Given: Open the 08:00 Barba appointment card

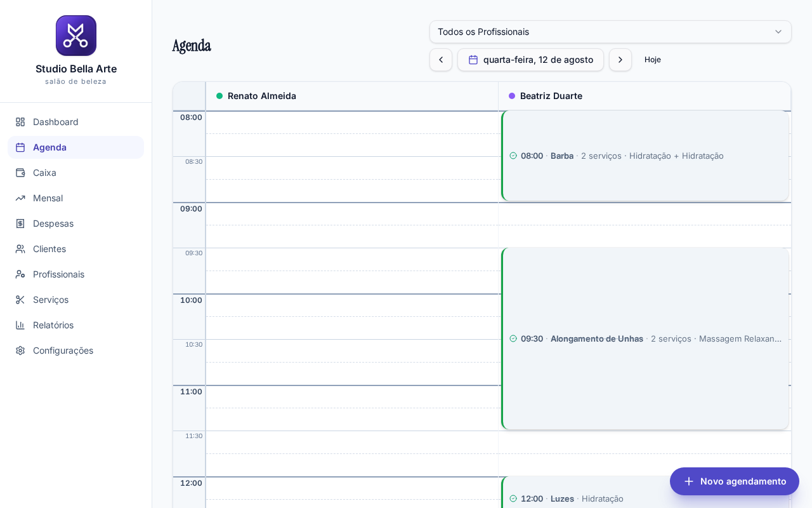Looking at the screenshot, I should coord(645,156).
